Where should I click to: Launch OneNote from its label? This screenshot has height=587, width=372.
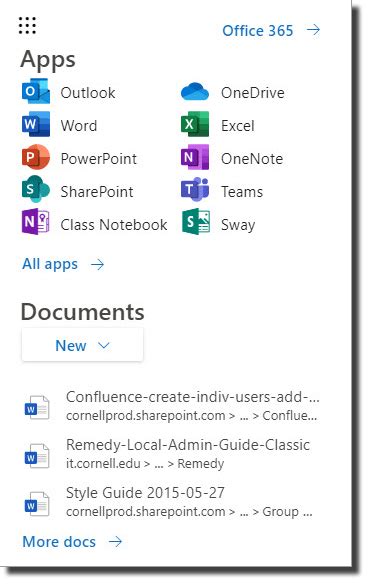[252, 159]
